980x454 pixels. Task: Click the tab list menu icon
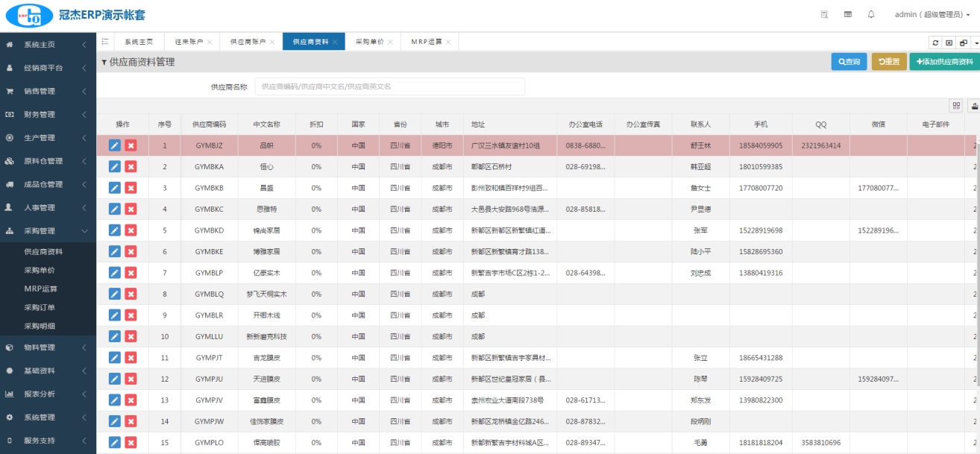click(105, 42)
